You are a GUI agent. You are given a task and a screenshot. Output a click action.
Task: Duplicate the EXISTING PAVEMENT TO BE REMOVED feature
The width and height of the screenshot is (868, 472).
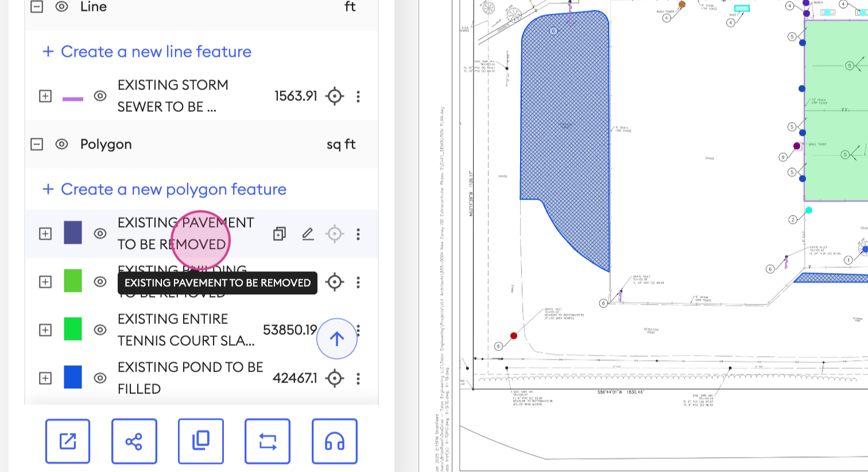[280, 233]
